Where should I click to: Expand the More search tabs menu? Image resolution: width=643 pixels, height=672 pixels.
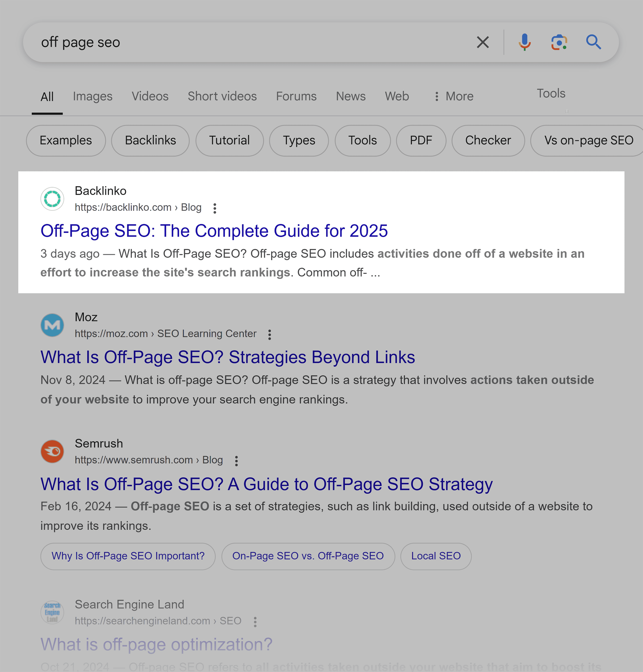pyautogui.click(x=454, y=96)
